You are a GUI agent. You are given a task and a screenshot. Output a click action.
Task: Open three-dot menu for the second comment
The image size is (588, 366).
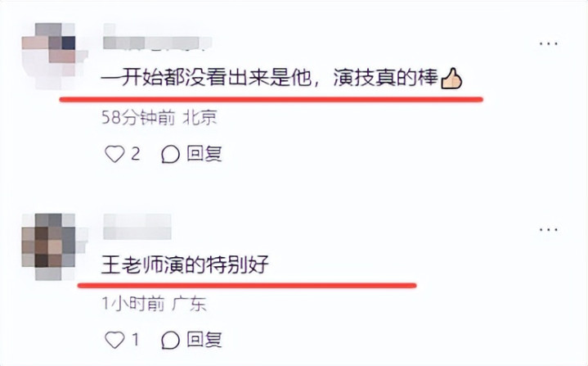[x=549, y=229]
